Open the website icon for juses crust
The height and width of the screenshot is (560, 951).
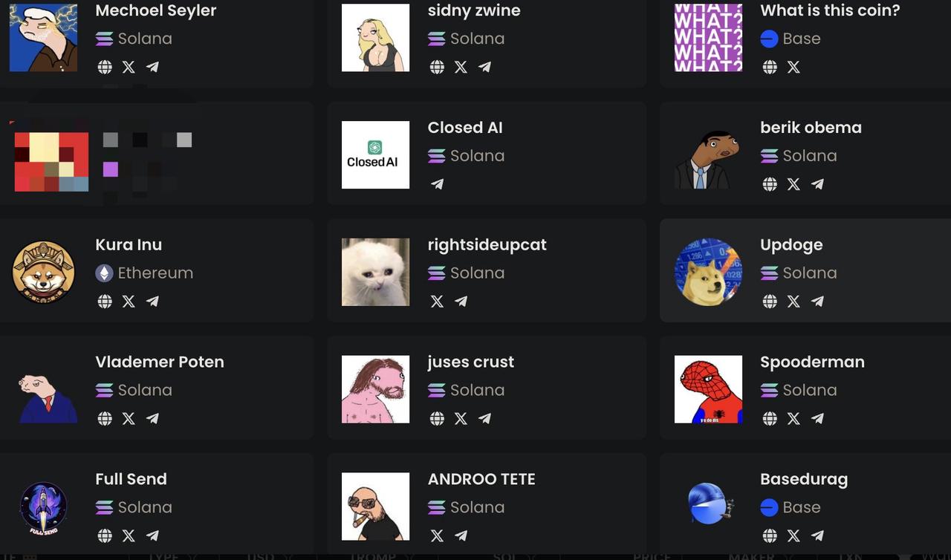[437, 419]
